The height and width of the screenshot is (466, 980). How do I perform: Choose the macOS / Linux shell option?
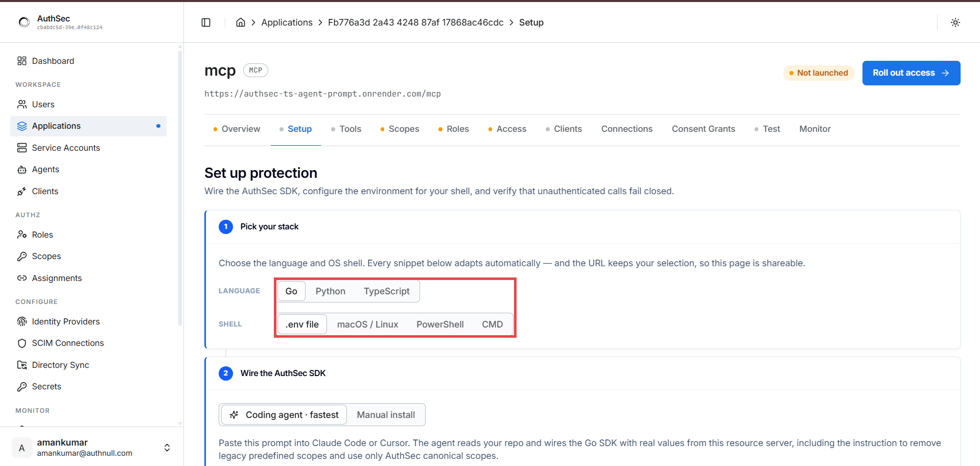pyautogui.click(x=367, y=324)
